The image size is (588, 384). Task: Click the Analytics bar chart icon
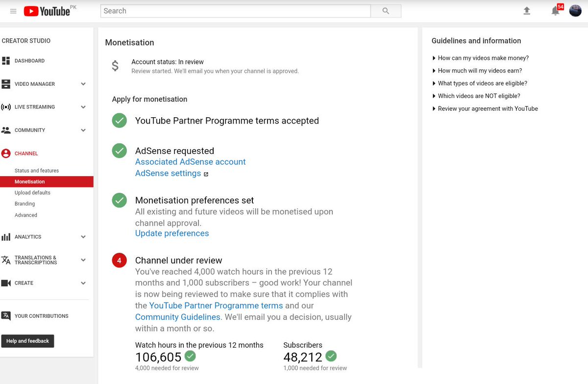[x=6, y=237]
